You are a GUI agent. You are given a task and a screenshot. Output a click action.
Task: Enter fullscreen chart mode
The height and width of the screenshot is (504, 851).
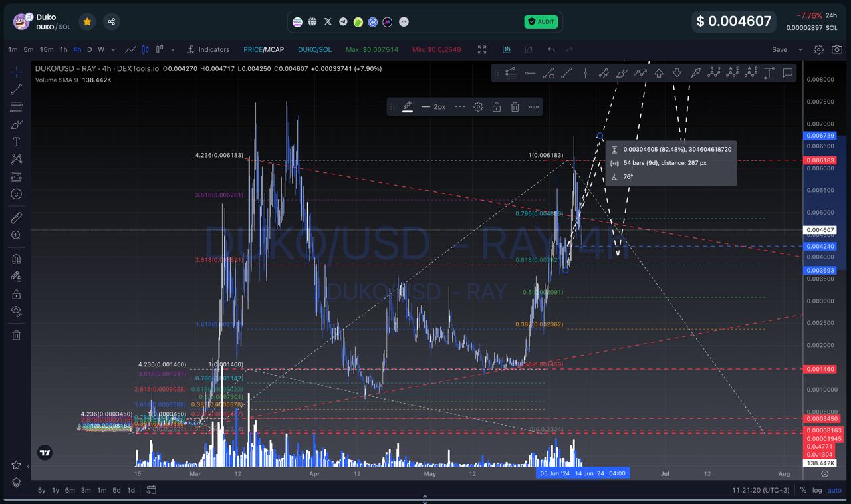pos(482,49)
